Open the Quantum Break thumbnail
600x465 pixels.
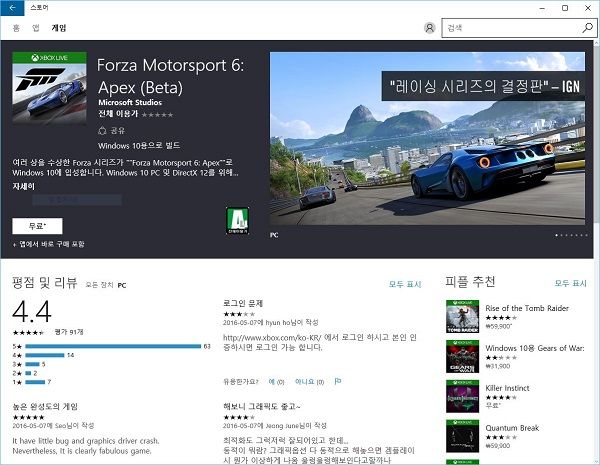click(x=462, y=436)
